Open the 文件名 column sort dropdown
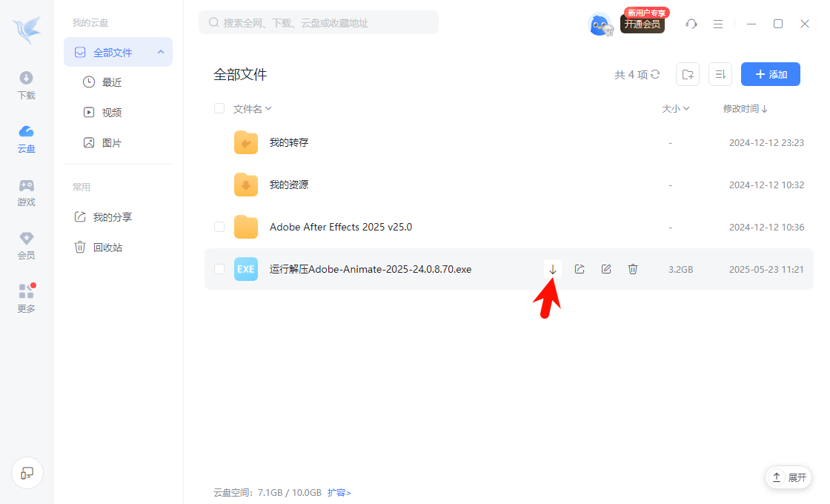Viewport: 830px width, 504px height. pos(252,108)
